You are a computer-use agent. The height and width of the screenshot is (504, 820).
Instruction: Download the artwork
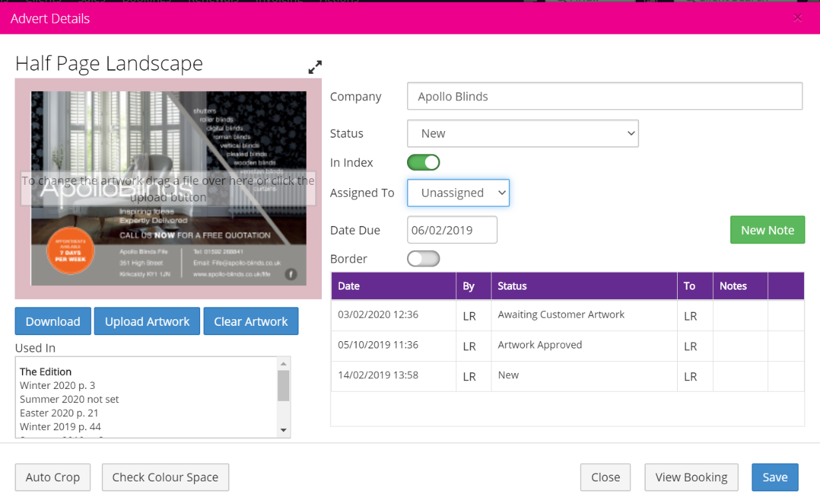click(53, 321)
